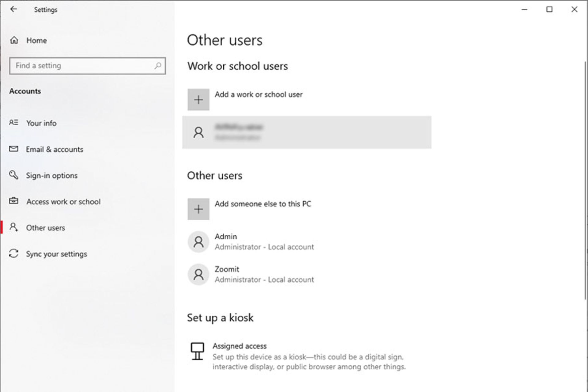Click Add a work or school user
This screenshot has width=588, height=392.
point(259,94)
